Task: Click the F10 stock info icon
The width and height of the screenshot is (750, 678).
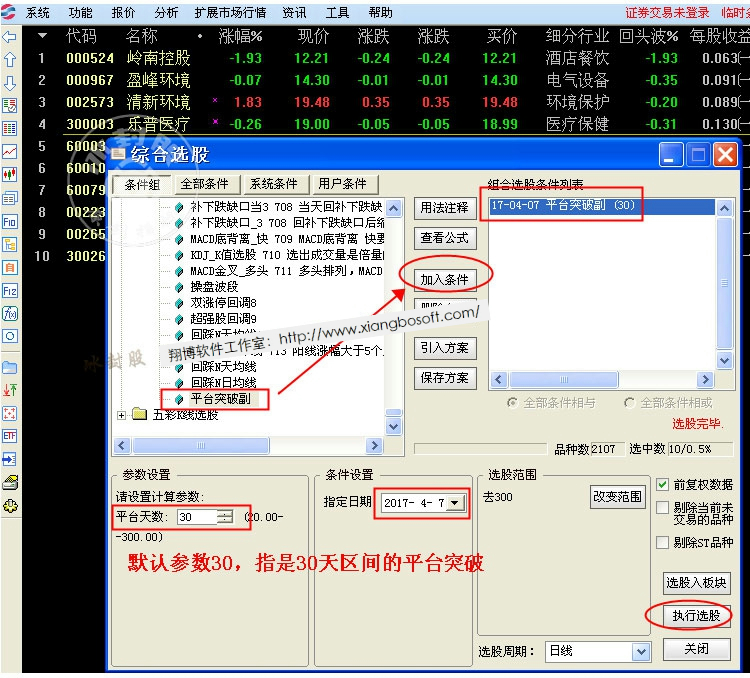Action: point(10,222)
